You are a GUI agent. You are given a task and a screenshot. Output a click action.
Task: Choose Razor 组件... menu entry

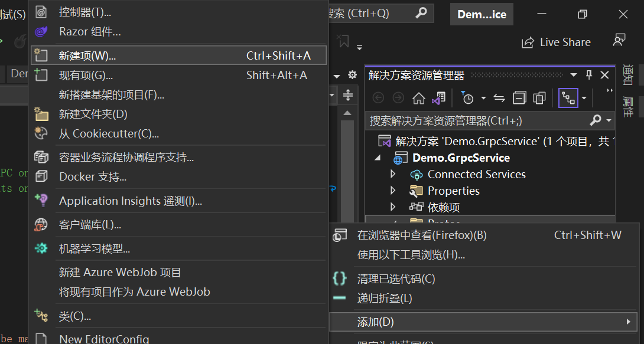pos(178,32)
